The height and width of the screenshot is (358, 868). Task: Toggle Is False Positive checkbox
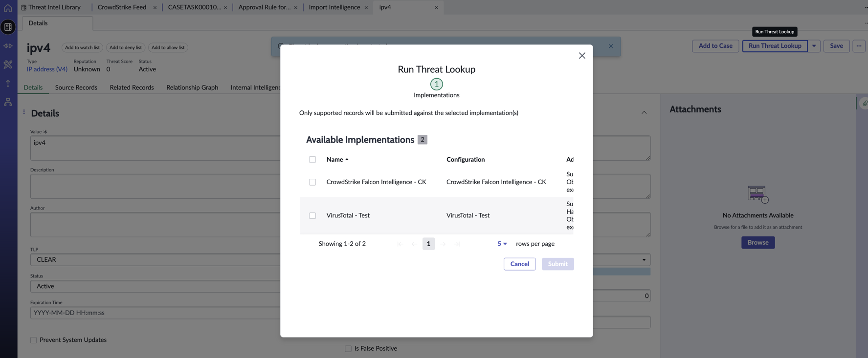pos(348,349)
